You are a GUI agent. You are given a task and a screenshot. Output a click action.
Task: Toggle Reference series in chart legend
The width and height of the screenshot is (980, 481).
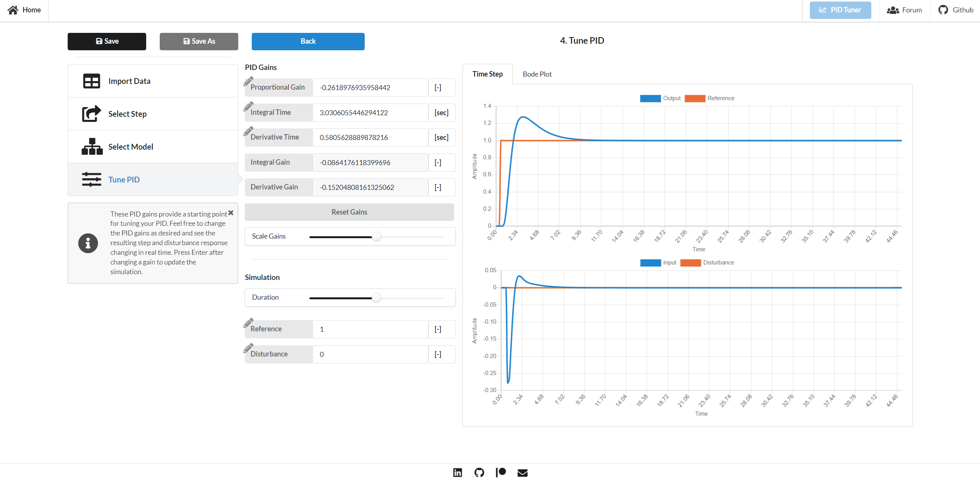709,98
